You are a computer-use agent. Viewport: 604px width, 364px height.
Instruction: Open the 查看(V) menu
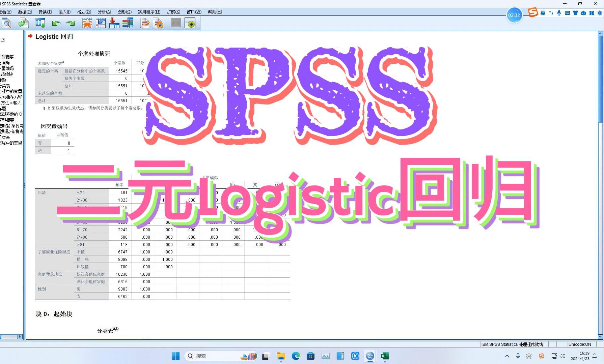point(5,12)
